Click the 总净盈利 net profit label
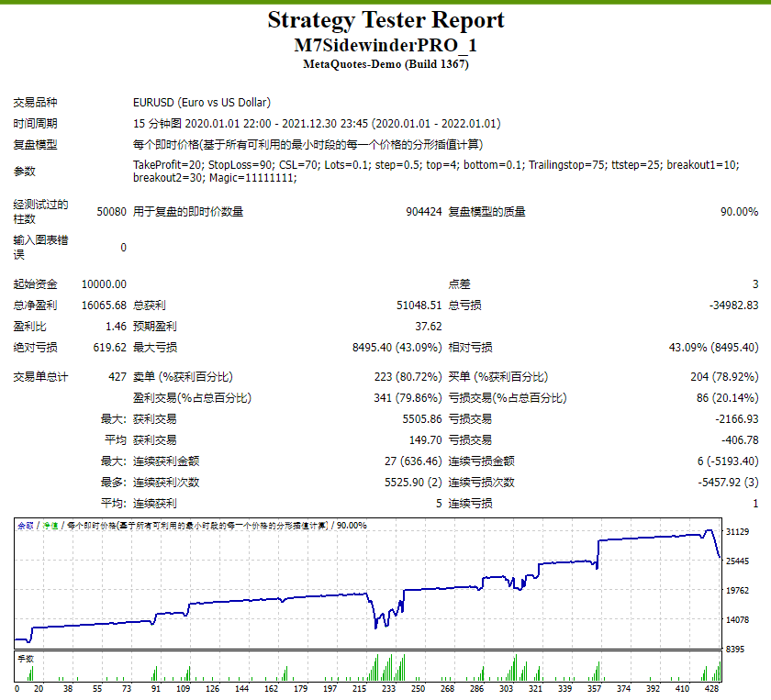 pyautogui.click(x=35, y=306)
